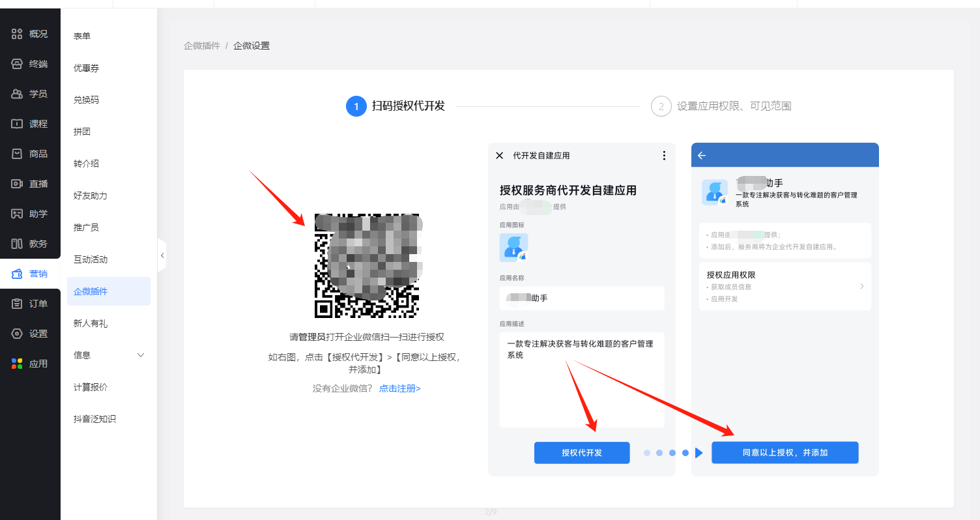
Task: Click the app icon under 应用图标
Action: pos(513,248)
